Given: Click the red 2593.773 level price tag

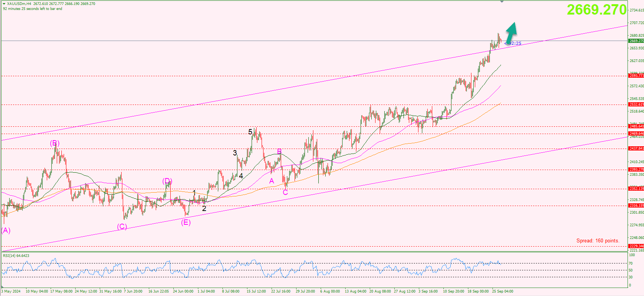Looking at the screenshot, I should coord(636,76).
